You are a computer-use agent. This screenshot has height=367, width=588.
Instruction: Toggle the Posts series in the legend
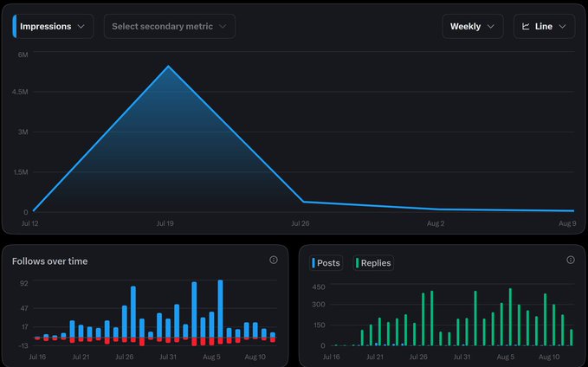click(x=326, y=263)
